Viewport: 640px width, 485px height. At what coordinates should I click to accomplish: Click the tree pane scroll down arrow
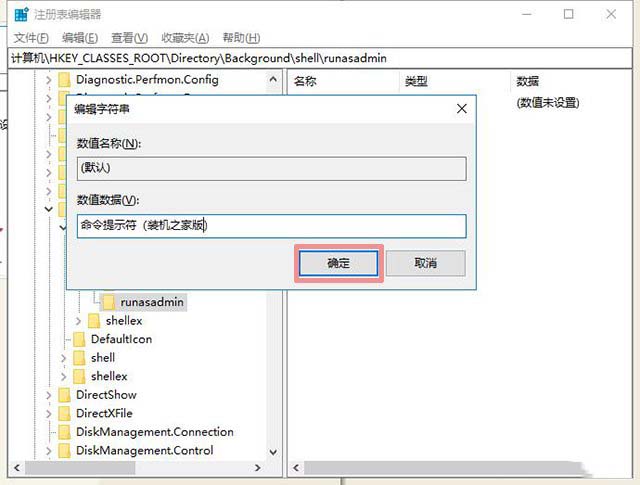tap(273, 452)
